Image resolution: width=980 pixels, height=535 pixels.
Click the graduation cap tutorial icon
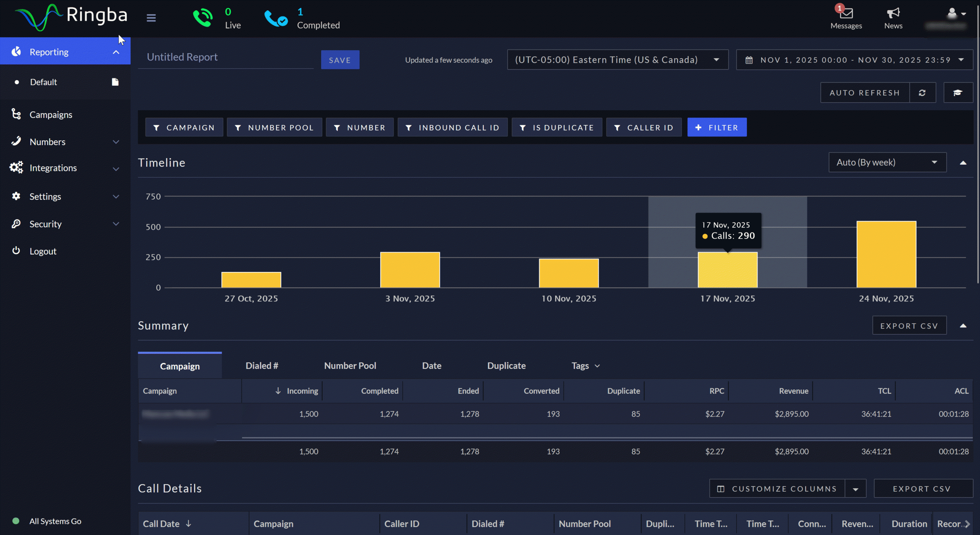point(958,93)
